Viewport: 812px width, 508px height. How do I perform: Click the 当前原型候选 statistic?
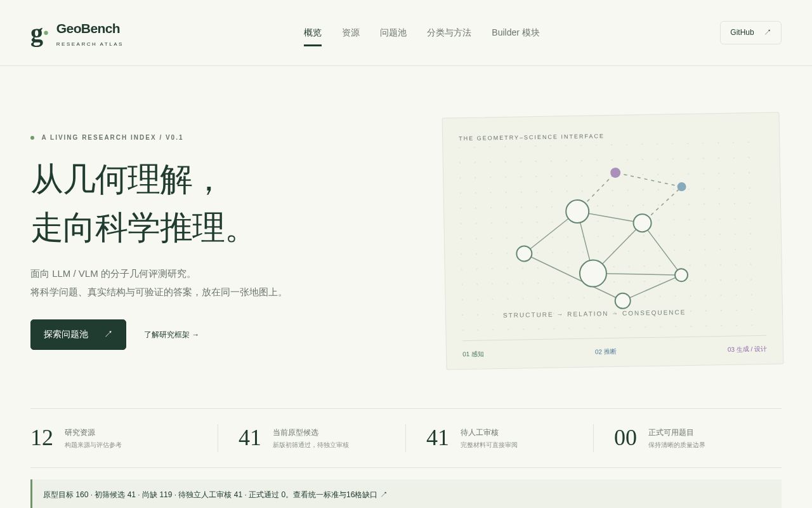294,438
